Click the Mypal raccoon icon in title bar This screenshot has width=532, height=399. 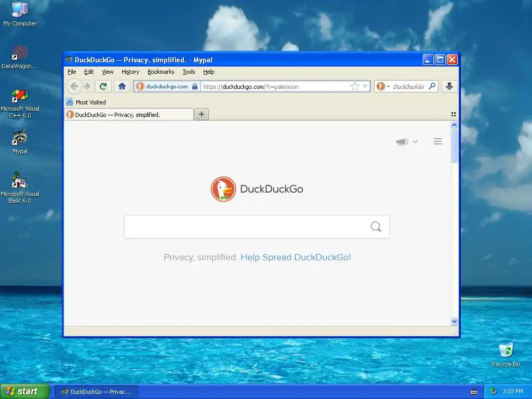pyautogui.click(x=69, y=59)
